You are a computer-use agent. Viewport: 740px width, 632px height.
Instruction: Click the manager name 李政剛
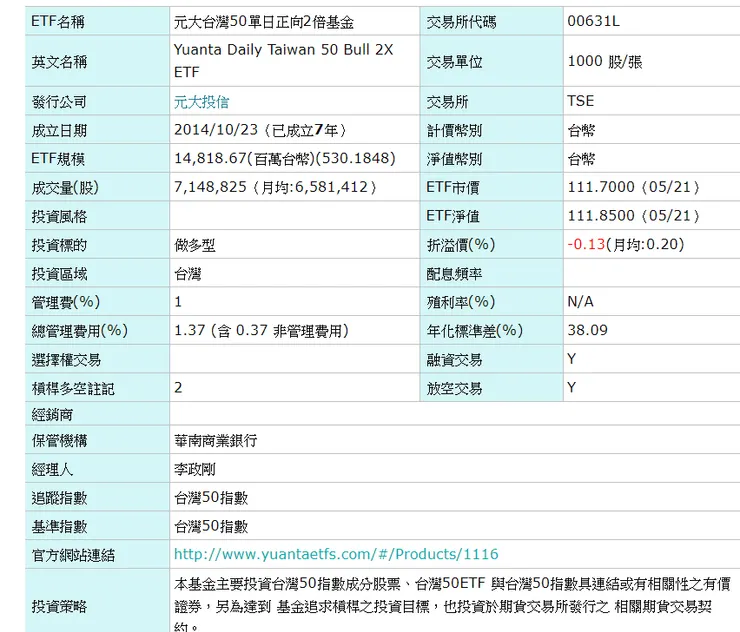pyautogui.click(x=194, y=469)
